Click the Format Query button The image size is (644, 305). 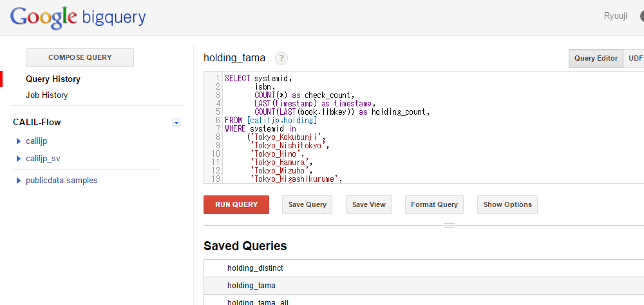click(434, 204)
